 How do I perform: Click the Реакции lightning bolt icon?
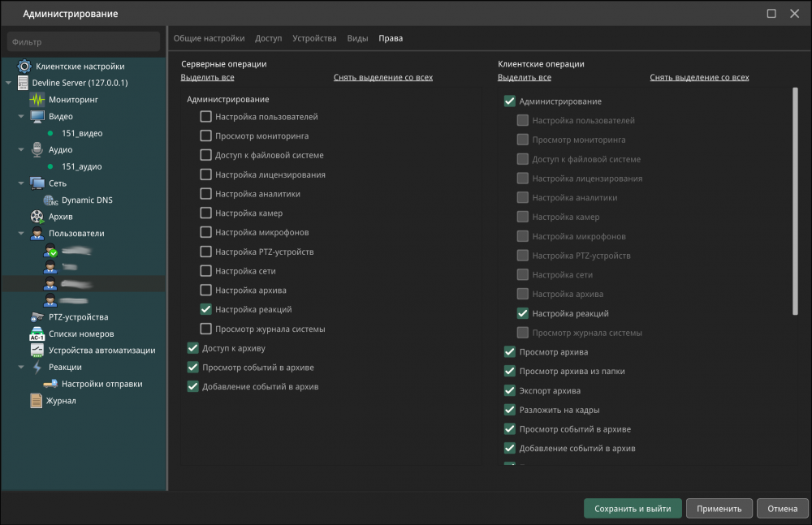pos(37,367)
